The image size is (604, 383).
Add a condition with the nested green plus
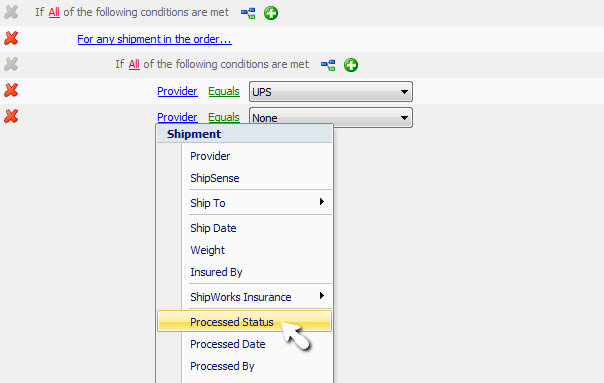click(x=351, y=65)
